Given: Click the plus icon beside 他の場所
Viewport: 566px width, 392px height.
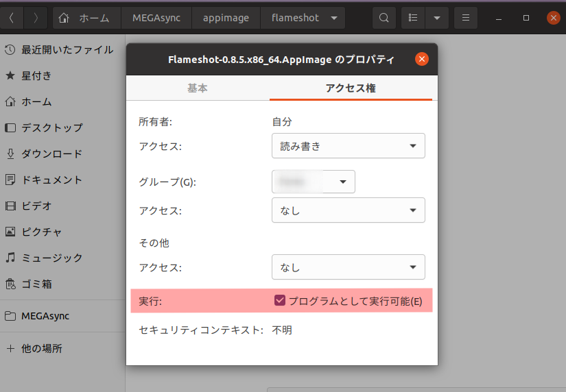Looking at the screenshot, I should [x=10, y=348].
